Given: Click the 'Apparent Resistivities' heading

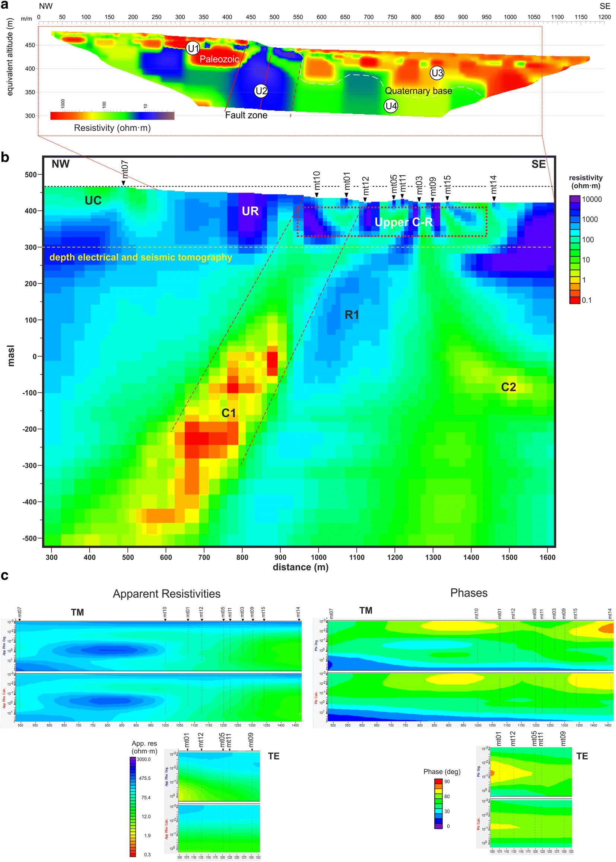Looking at the screenshot, I should pos(166,594).
